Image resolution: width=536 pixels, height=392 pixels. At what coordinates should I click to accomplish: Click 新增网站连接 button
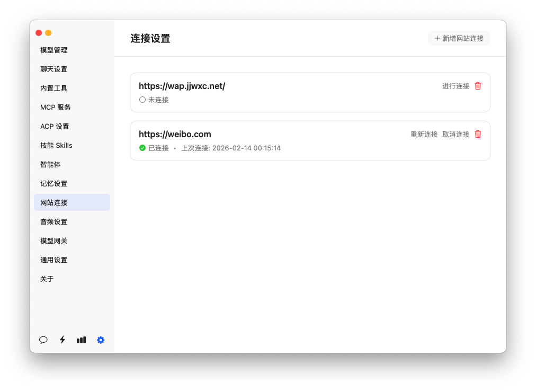(459, 38)
